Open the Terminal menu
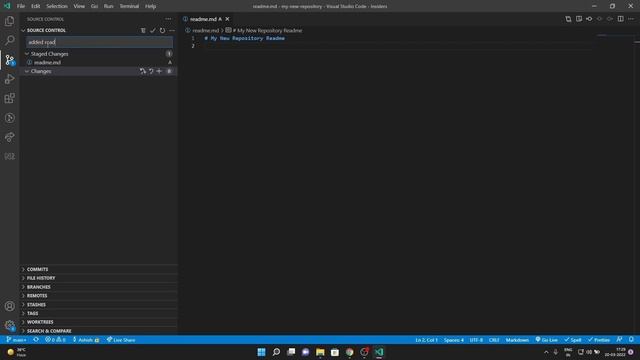The image size is (640, 360). click(129, 6)
